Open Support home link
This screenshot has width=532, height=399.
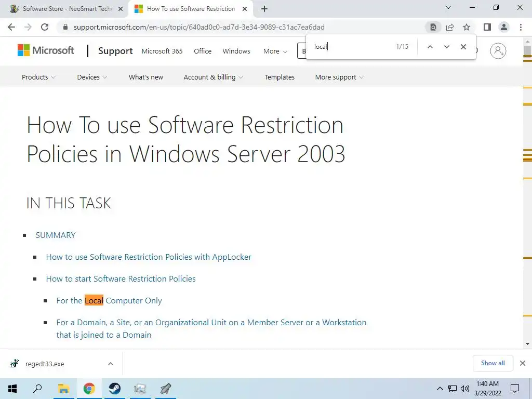[x=115, y=51]
